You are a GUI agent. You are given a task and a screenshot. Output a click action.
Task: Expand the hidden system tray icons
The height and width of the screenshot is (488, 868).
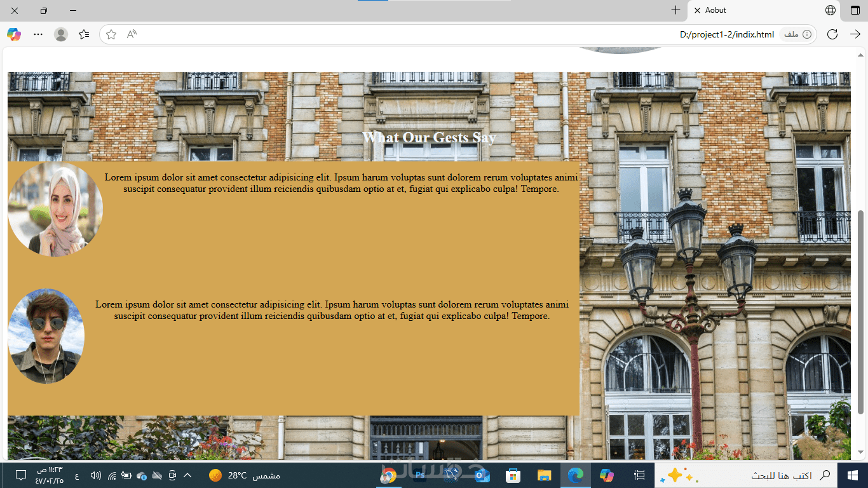click(x=187, y=475)
